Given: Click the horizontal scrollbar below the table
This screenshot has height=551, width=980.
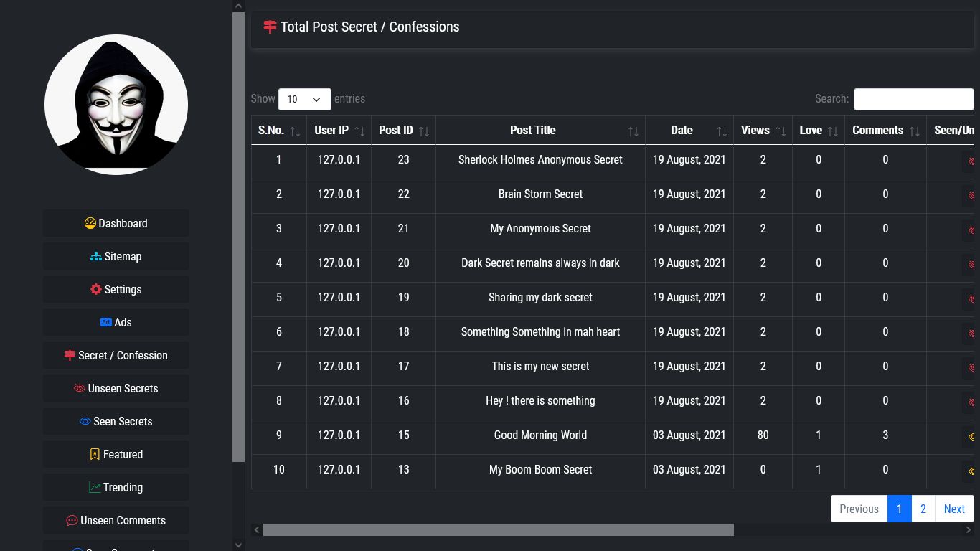Looking at the screenshot, I should click(x=497, y=529).
